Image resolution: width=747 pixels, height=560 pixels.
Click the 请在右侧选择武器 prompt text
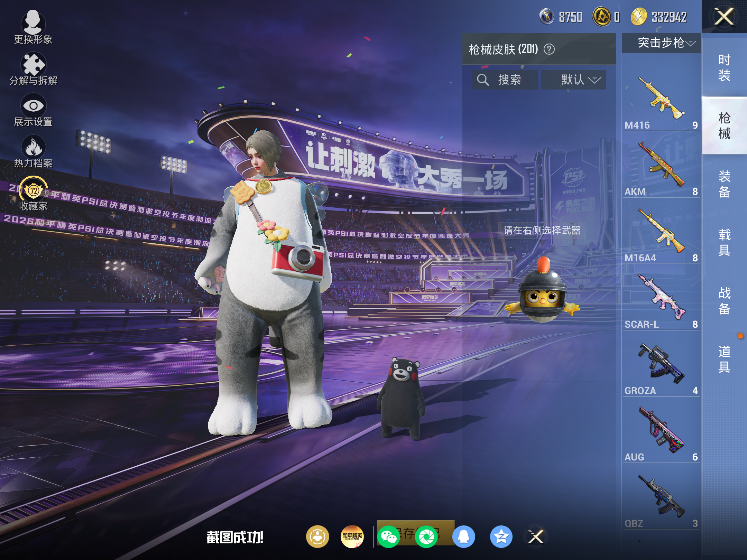tap(542, 230)
